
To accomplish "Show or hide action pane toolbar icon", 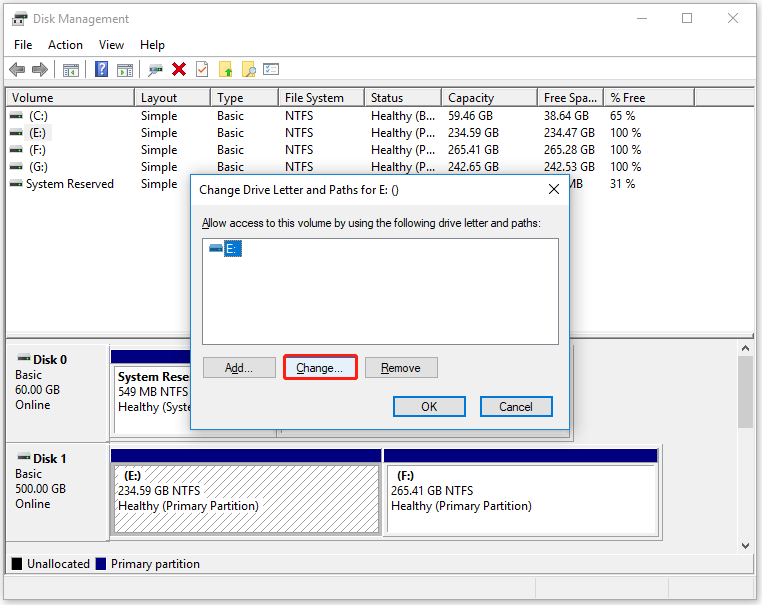I will click(x=125, y=70).
